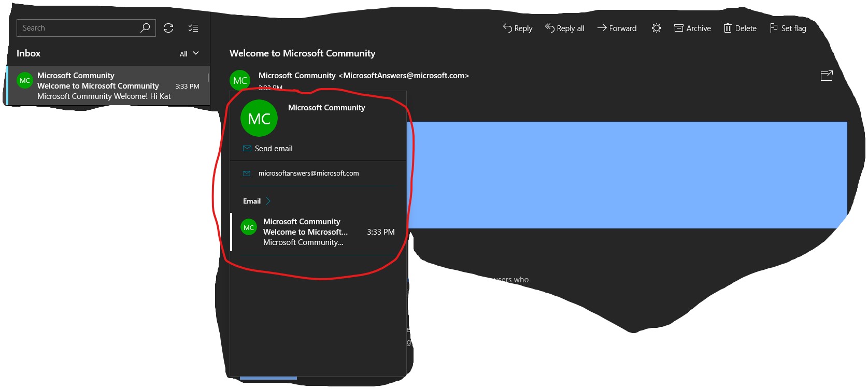The height and width of the screenshot is (389, 868).
Task: Click Send email in contact card
Action: 268,149
